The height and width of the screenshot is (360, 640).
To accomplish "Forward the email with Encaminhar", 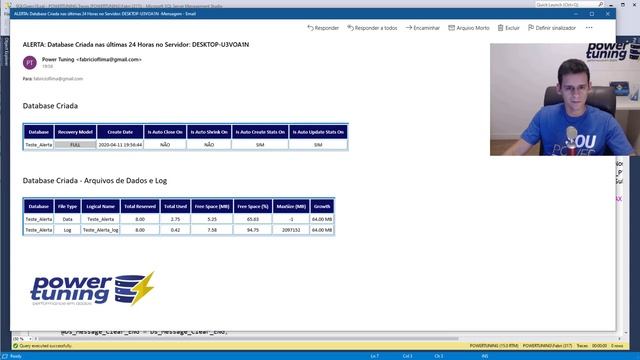I will coord(422,28).
